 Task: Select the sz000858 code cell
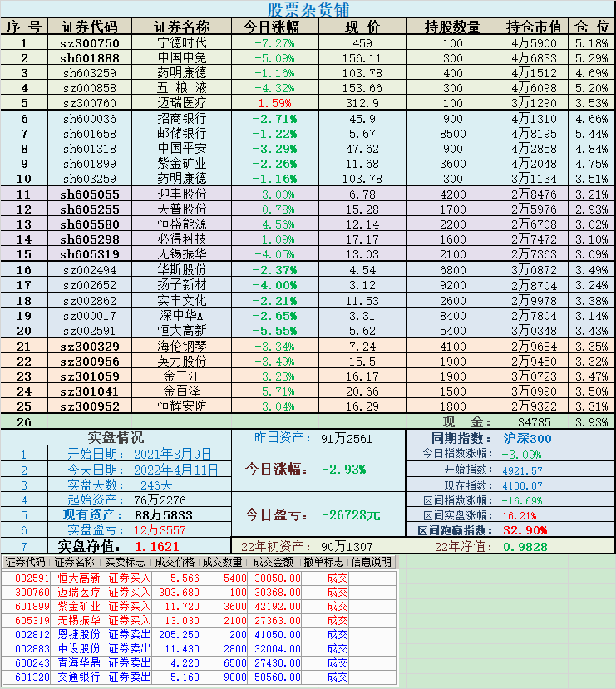pos(90,88)
